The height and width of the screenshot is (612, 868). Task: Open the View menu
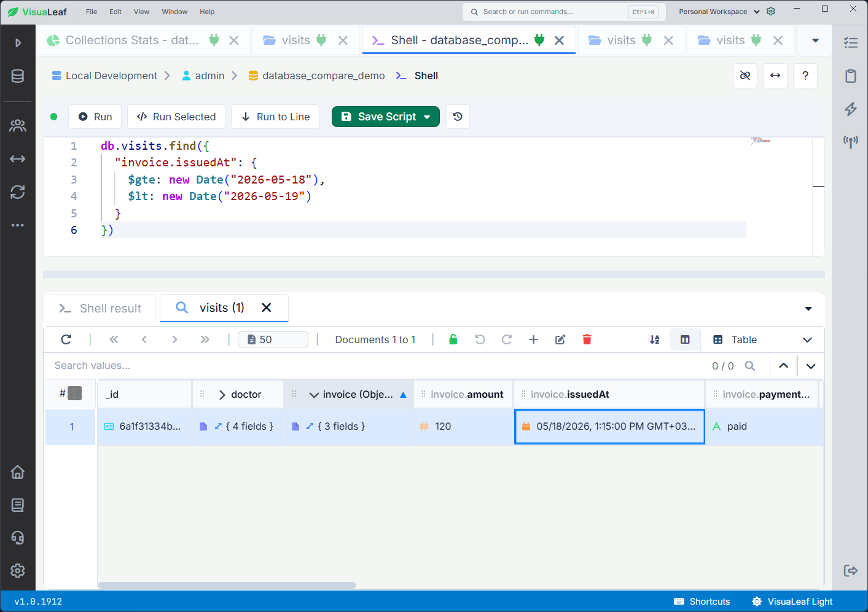point(141,12)
